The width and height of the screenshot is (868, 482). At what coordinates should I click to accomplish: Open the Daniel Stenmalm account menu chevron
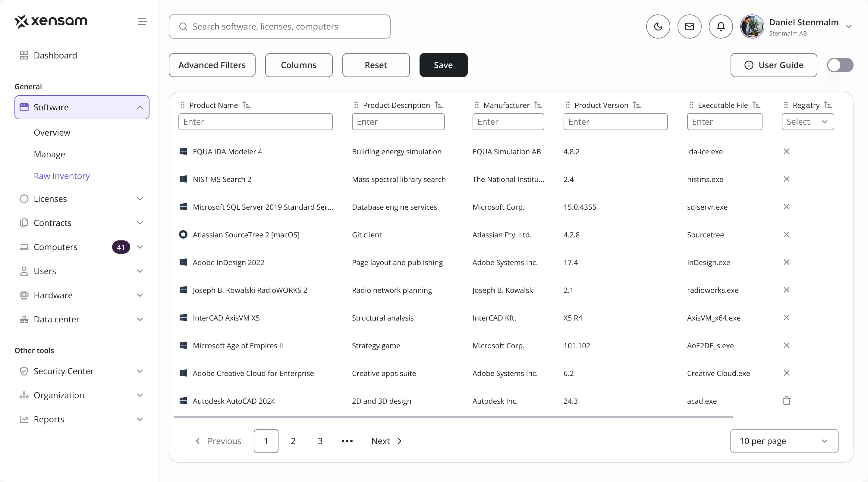tap(848, 27)
